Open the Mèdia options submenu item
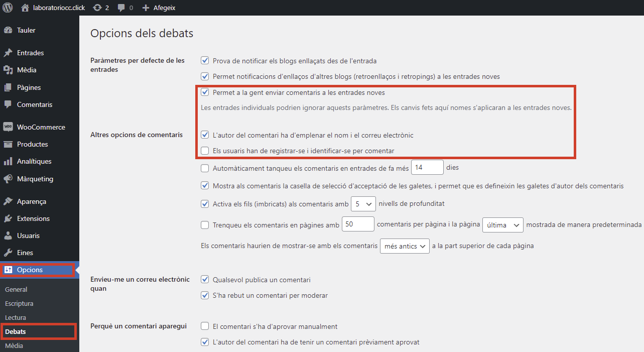Screen dimensions: 644x352 (x=14, y=345)
